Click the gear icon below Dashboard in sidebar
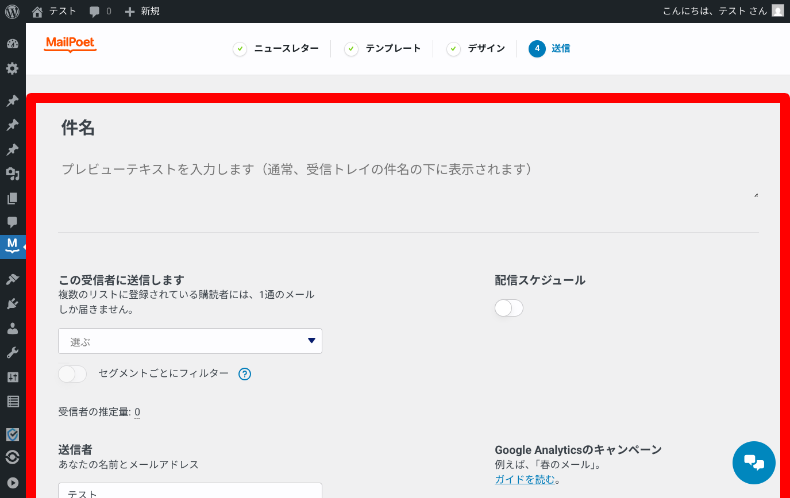Image resolution: width=790 pixels, height=498 pixels. click(x=13, y=69)
